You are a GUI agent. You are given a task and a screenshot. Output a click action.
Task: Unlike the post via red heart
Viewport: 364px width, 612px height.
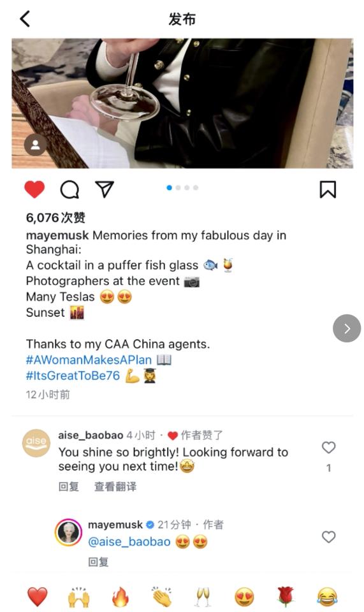click(x=34, y=189)
